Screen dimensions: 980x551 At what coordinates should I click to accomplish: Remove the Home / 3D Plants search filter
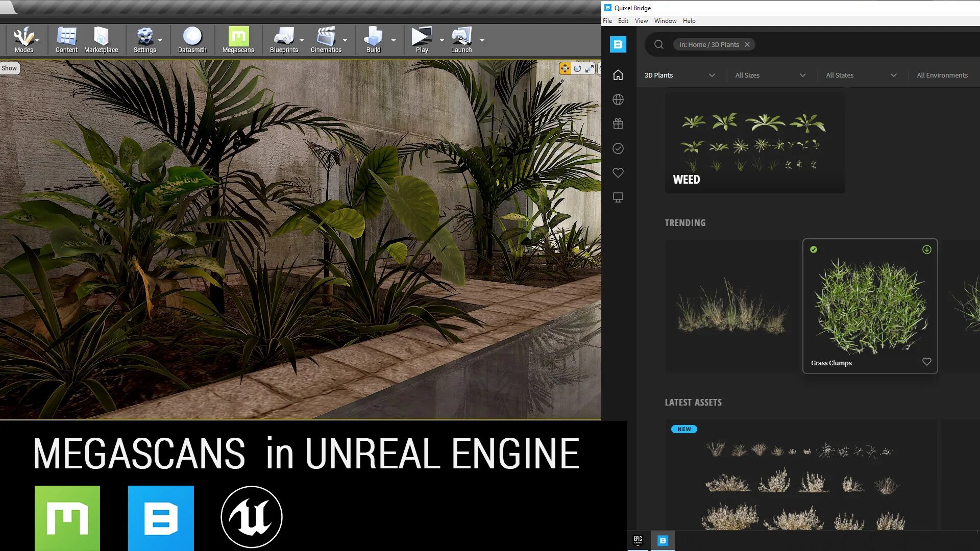747,44
